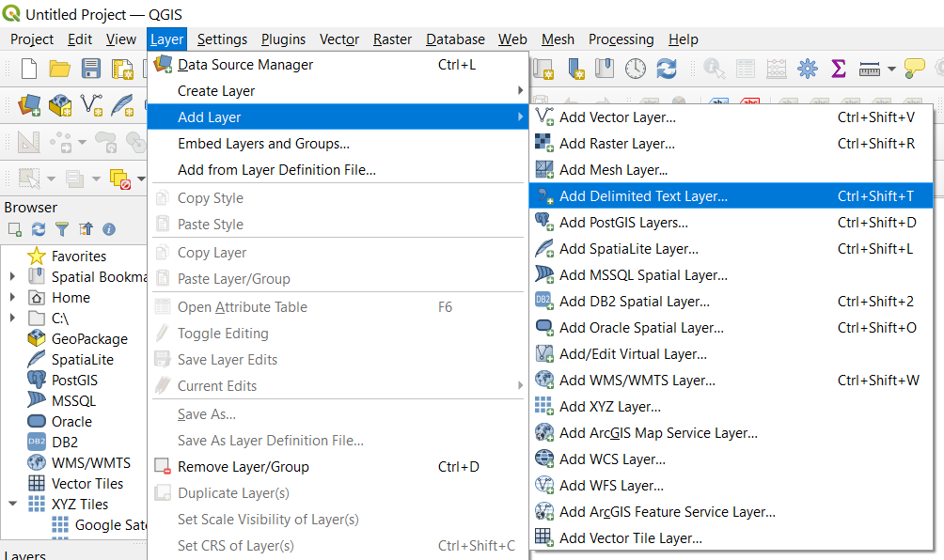Click the advanced digitizing triangle icon
944x560 pixels.
coord(29,143)
